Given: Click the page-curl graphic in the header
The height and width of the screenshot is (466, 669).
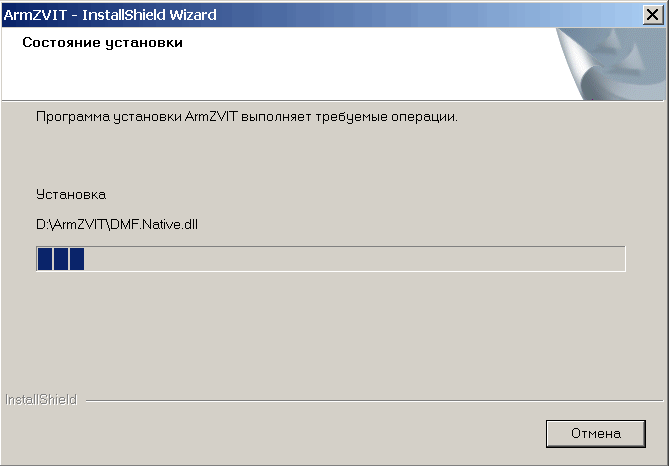Looking at the screenshot, I should point(576,64).
